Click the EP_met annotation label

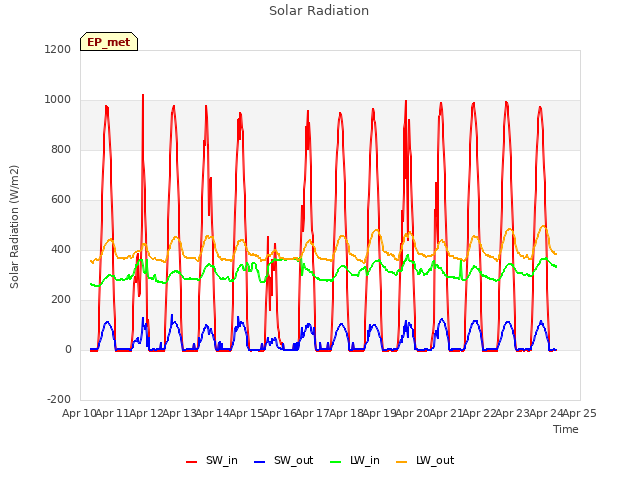click(x=109, y=42)
